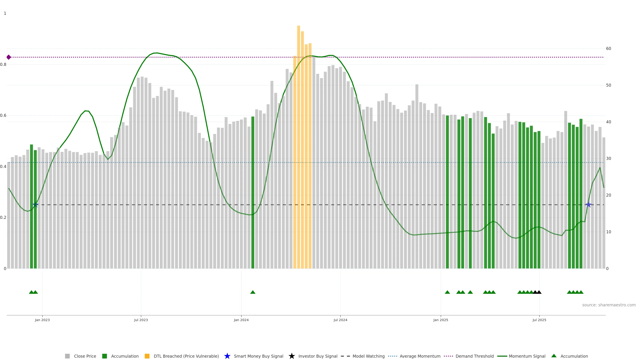Click the blue star marker at right of chart
644x362 pixels.
coord(588,205)
